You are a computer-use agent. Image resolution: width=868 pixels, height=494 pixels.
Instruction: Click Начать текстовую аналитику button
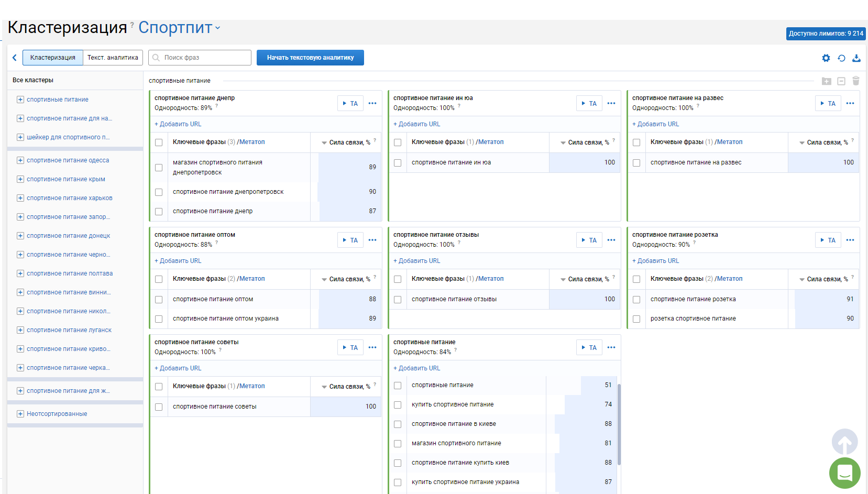tap(310, 58)
